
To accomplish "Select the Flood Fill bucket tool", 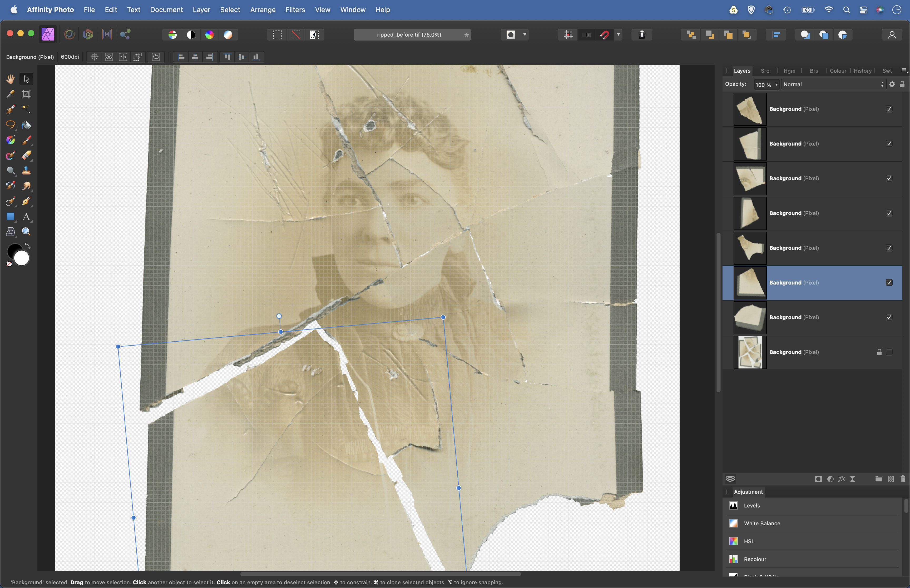I will tap(26, 125).
